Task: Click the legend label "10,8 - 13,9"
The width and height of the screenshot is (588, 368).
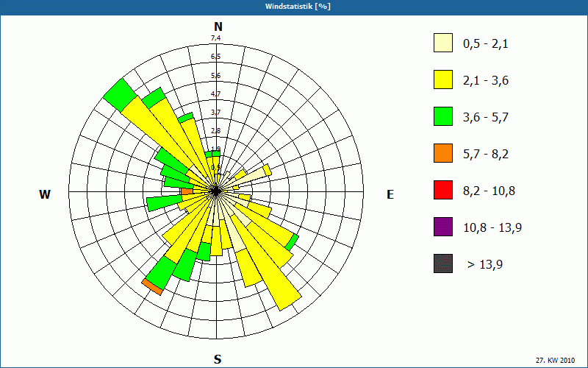Action: pos(492,227)
